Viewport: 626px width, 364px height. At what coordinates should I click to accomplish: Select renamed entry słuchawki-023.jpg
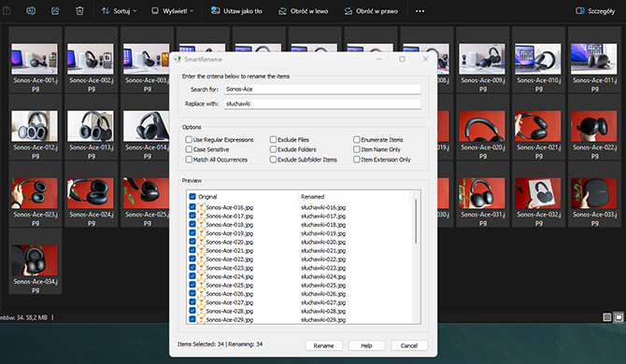point(323,268)
